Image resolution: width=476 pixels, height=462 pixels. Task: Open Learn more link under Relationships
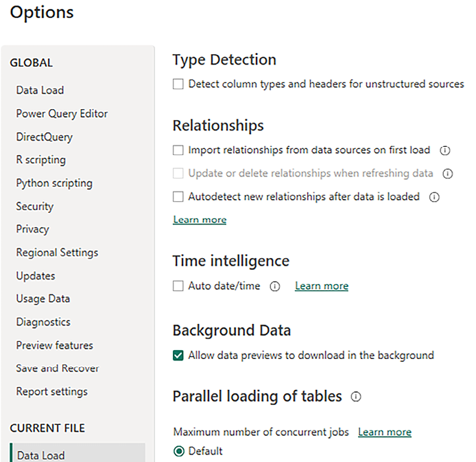[200, 220]
